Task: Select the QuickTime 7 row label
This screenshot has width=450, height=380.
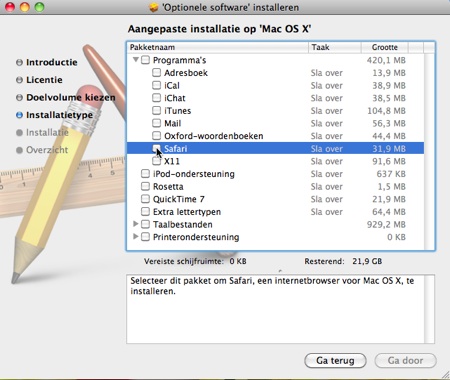Action: click(179, 199)
